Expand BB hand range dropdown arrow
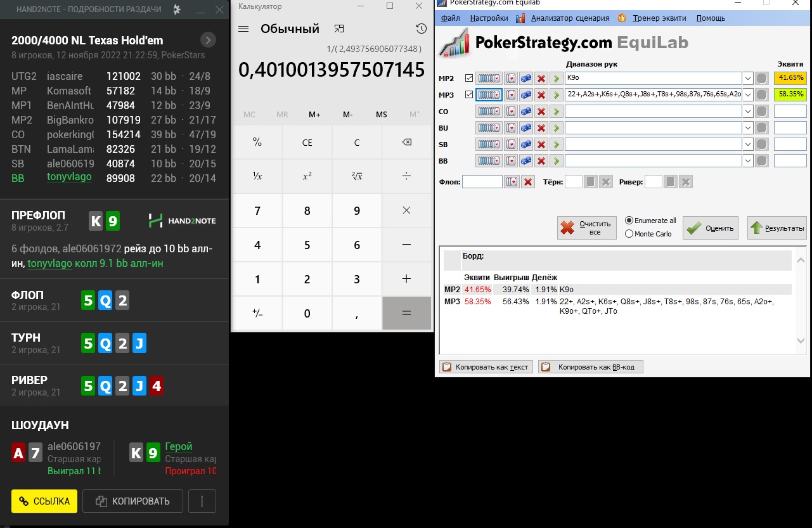Screen dimensions: 812x528 coord(748,161)
